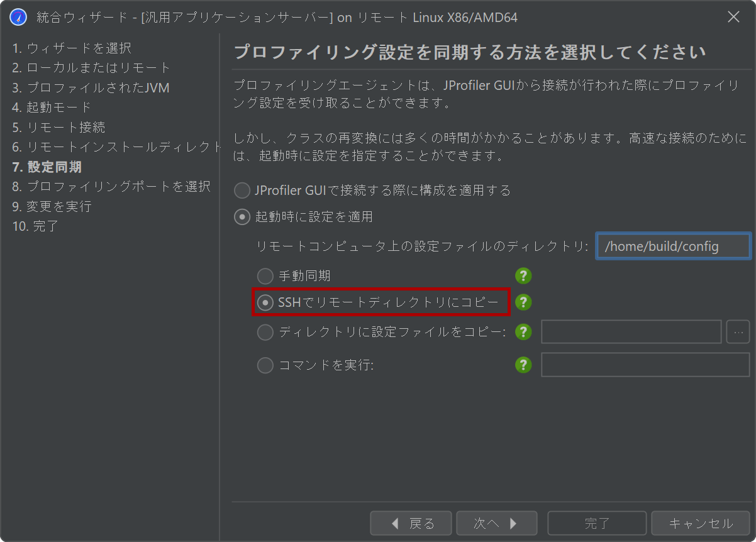756x542 pixels.
Task: Click the 戻る back button
Action: [x=411, y=523]
